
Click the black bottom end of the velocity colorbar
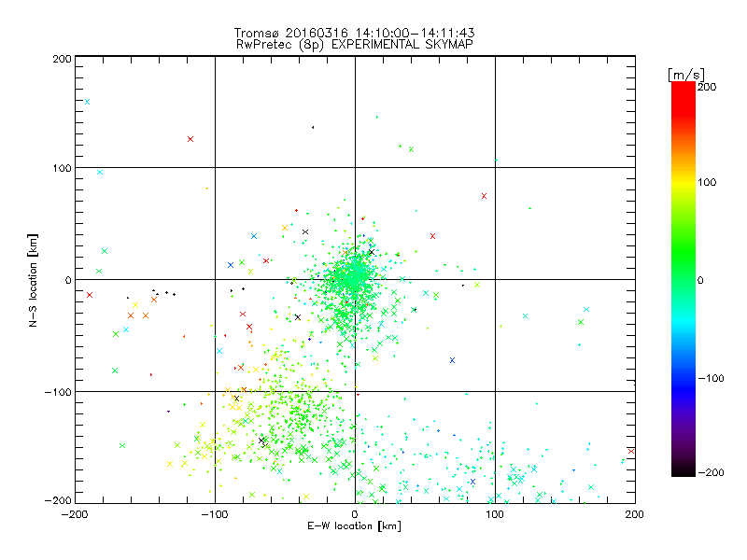coord(684,470)
